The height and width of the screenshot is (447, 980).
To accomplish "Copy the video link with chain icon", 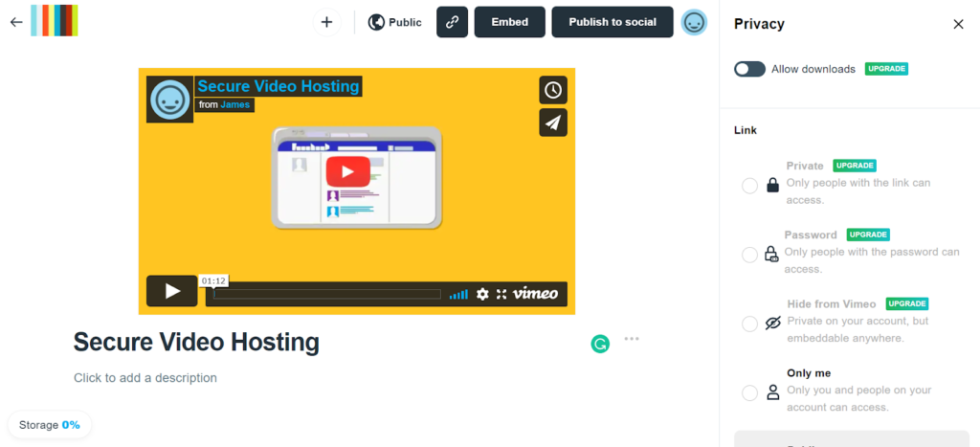I will pos(452,23).
